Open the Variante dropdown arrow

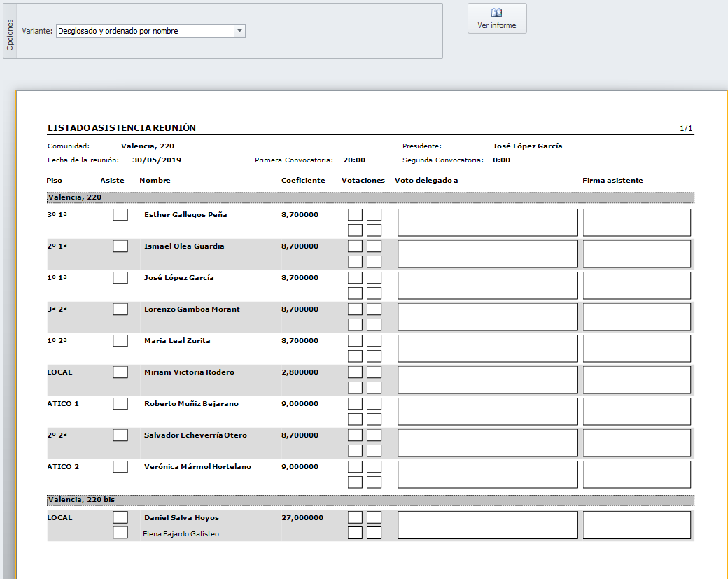pyautogui.click(x=239, y=31)
